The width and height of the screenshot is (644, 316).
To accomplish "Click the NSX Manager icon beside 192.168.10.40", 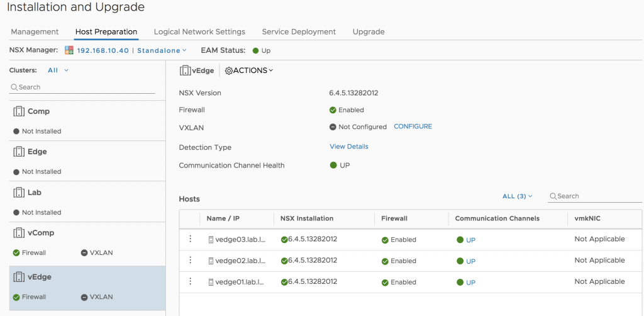I will (x=69, y=50).
